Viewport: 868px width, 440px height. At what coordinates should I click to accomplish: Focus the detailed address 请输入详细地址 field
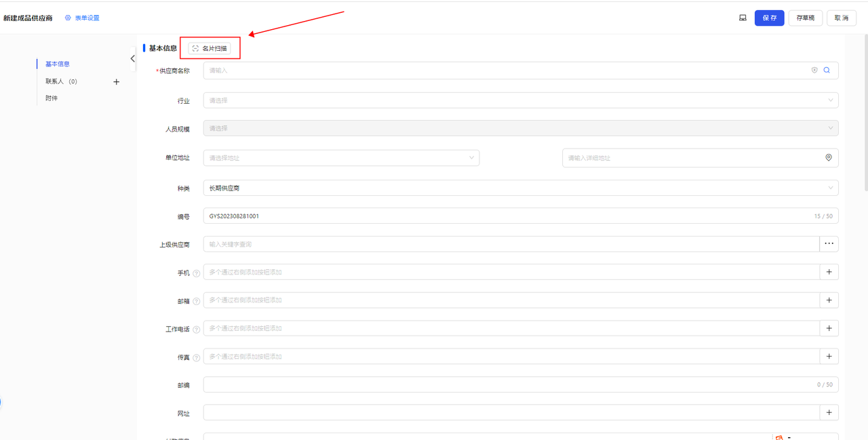tap(701, 158)
